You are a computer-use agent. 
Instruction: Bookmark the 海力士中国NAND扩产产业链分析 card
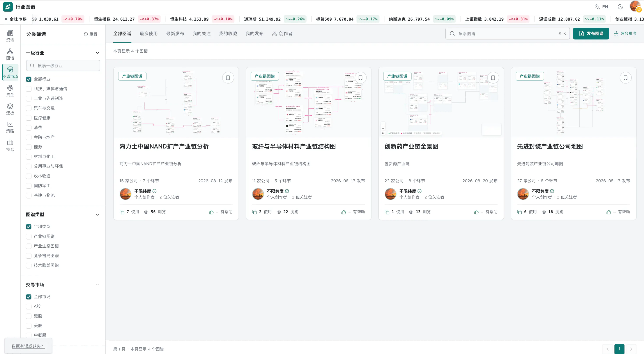[228, 78]
